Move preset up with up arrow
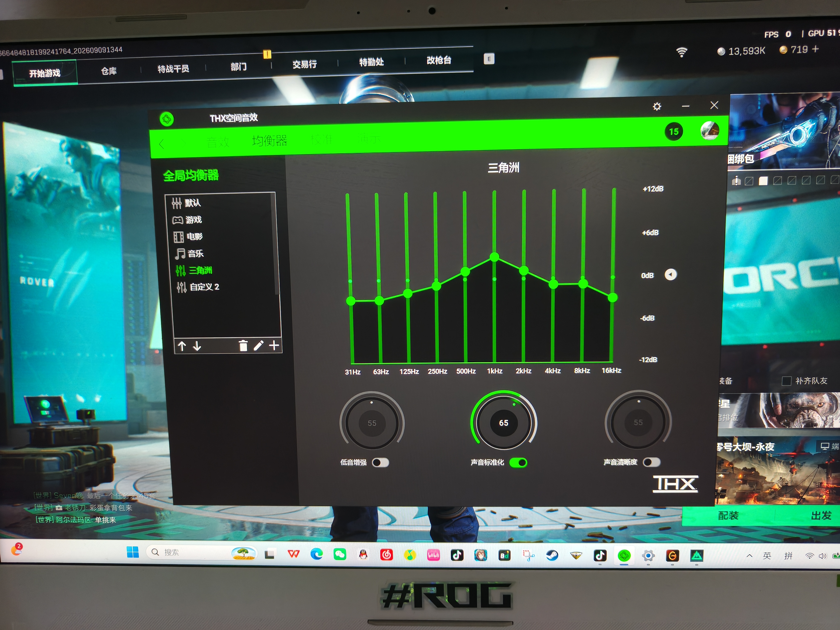 [x=182, y=346]
